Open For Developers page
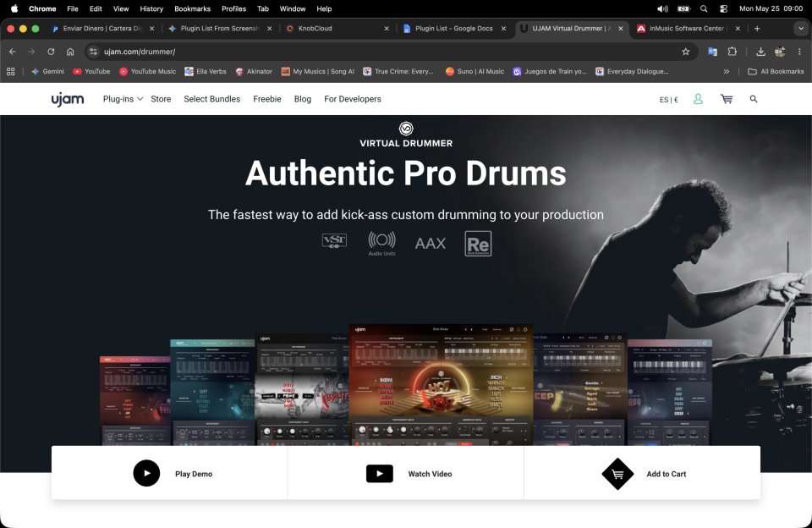Screen dimensions: 812x528 pos(352,99)
